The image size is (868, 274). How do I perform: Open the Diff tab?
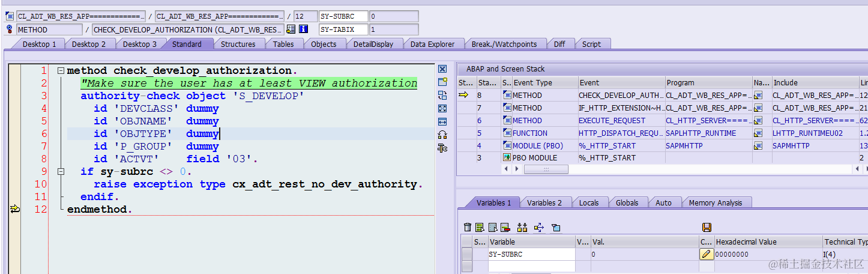coord(559,44)
